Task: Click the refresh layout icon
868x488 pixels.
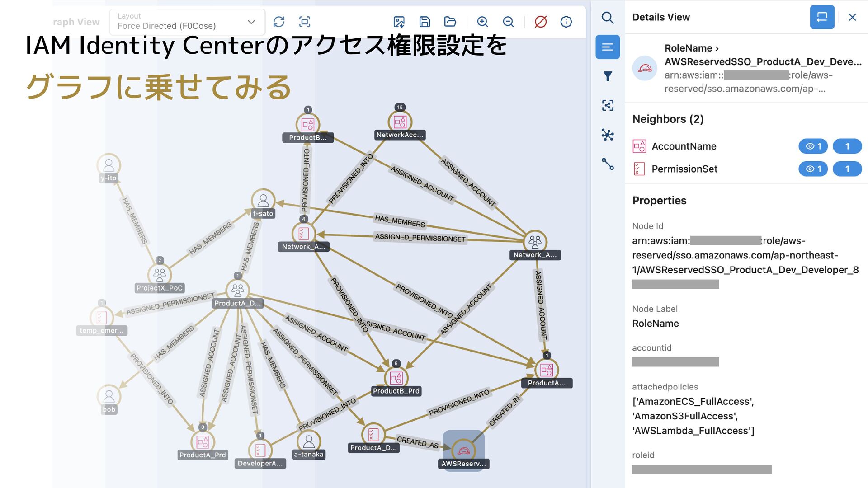Action: coord(279,22)
